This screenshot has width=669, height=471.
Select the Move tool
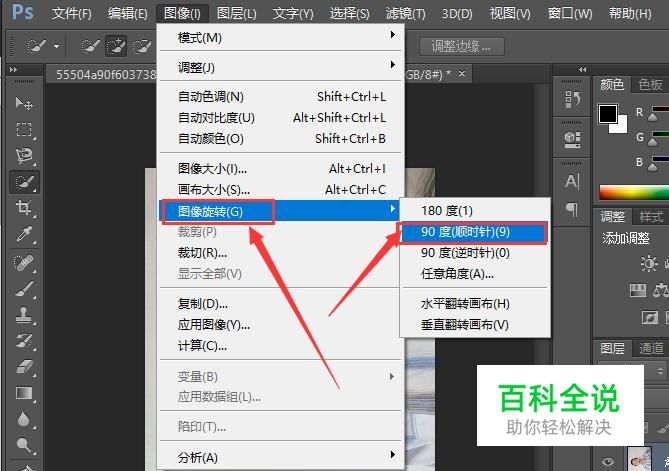[x=24, y=104]
